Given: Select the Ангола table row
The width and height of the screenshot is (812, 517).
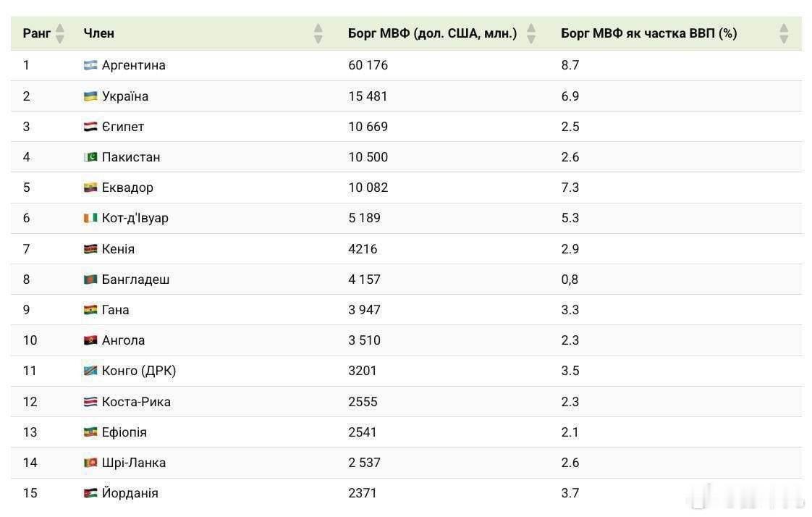Looking at the screenshot, I should (405, 340).
